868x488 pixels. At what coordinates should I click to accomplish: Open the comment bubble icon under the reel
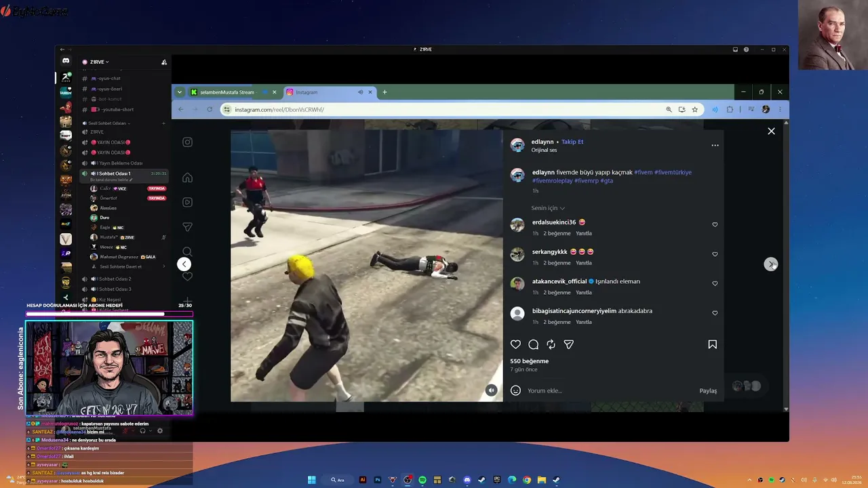(534, 344)
